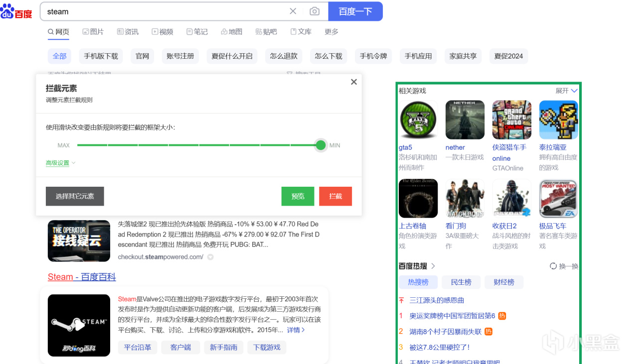The image size is (638, 364).
Task: Expand 高级设置 advanced settings
Action: 60,163
